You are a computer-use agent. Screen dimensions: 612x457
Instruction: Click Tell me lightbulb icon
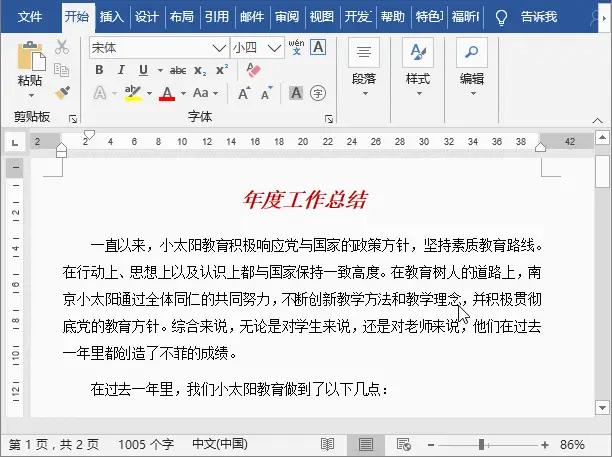(501, 17)
